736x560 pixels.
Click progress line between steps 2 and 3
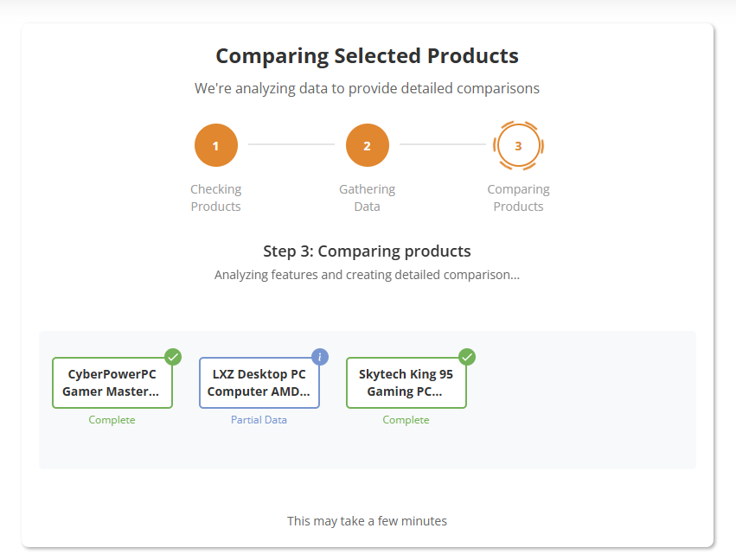point(442,144)
